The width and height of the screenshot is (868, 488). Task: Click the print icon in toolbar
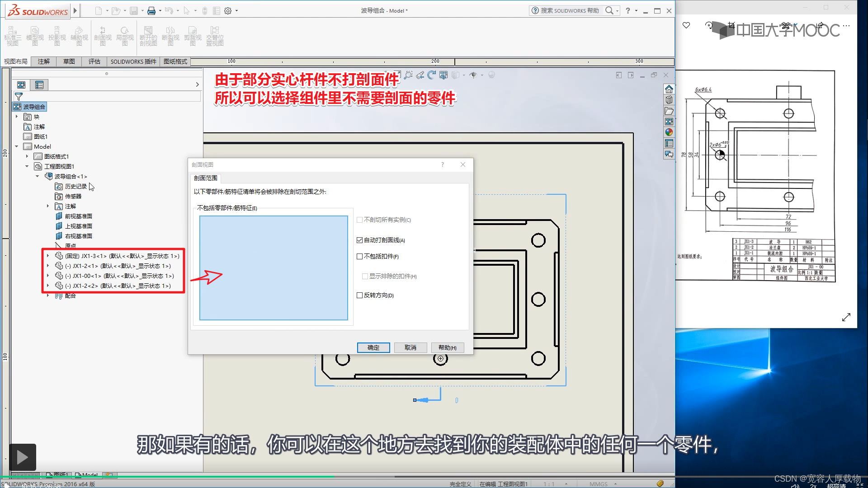[x=151, y=11]
